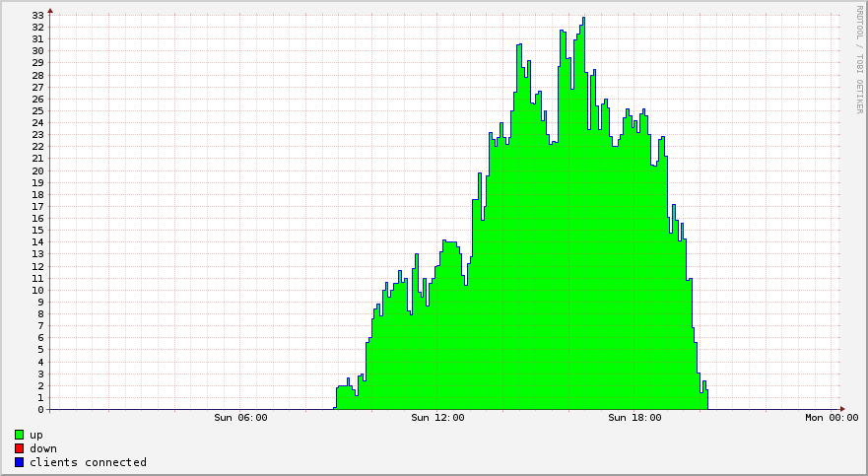
Task: Click the y-axis value 30
Action: (37, 51)
